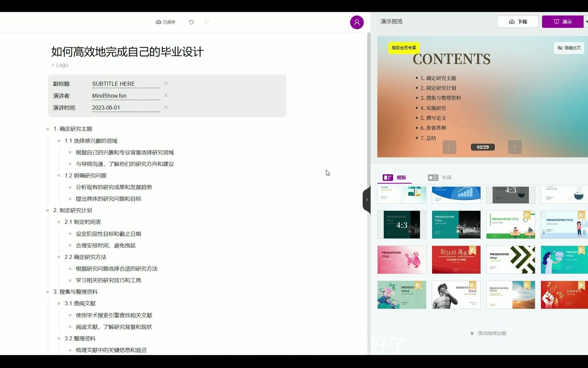Select outline item 分析现有的研究成果和发展趋势
Image resolution: width=588 pixels, height=368 pixels.
[114, 187]
